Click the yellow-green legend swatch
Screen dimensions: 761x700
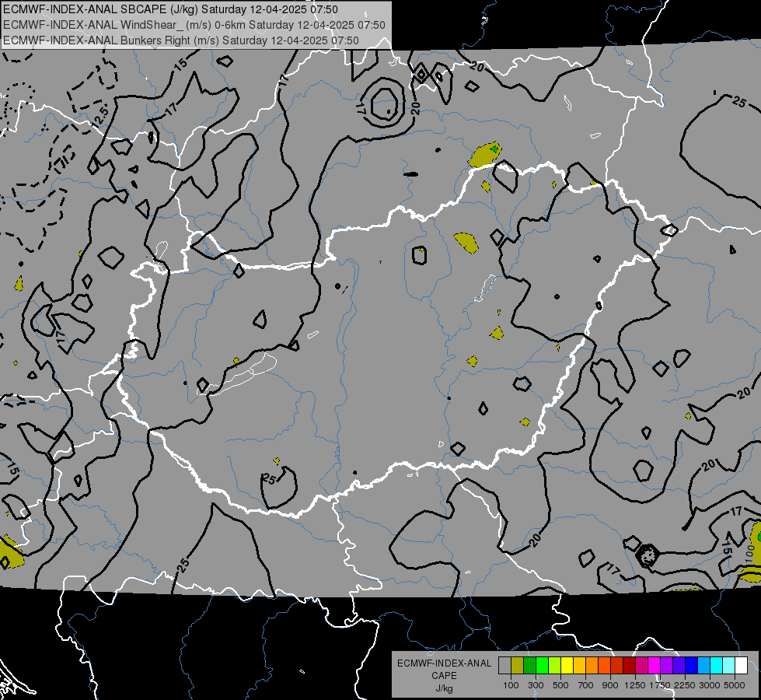coord(555,666)
